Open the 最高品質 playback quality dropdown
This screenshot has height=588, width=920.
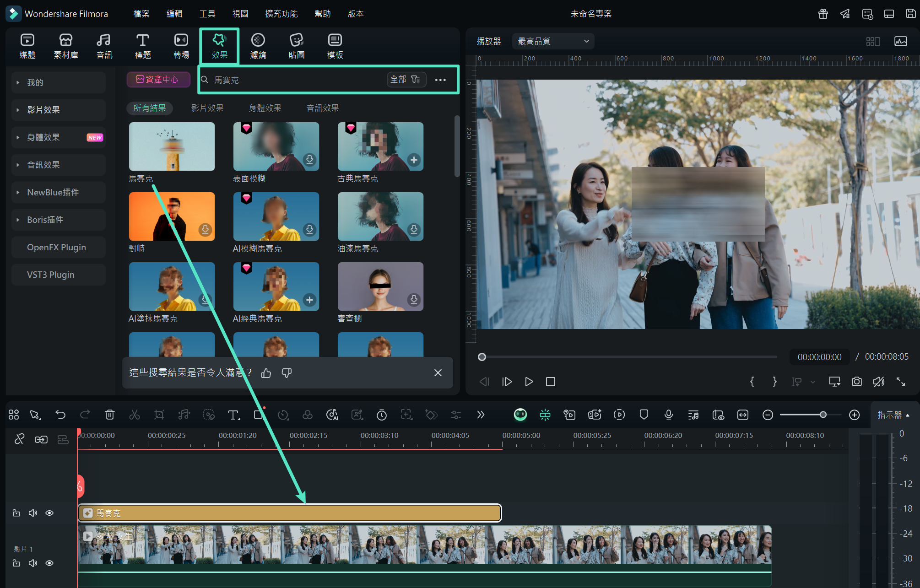coord(553,41)
